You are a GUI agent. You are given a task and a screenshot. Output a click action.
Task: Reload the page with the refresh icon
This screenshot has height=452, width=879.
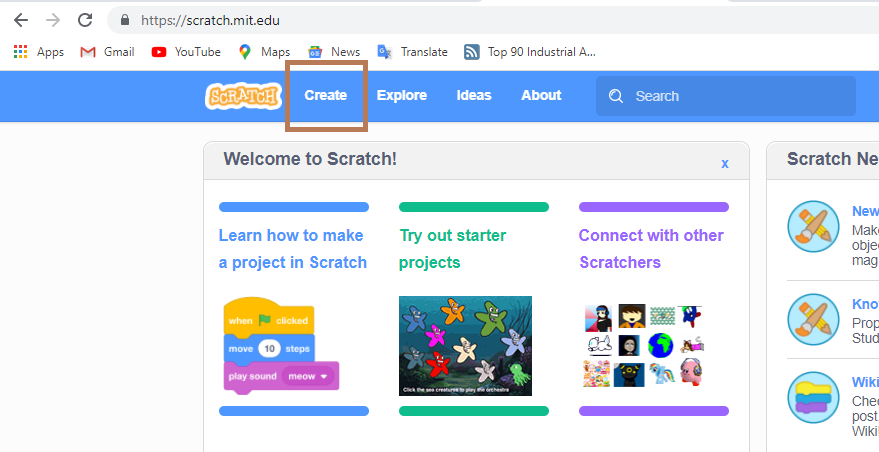pyautogui.click(x=85, y=20)
